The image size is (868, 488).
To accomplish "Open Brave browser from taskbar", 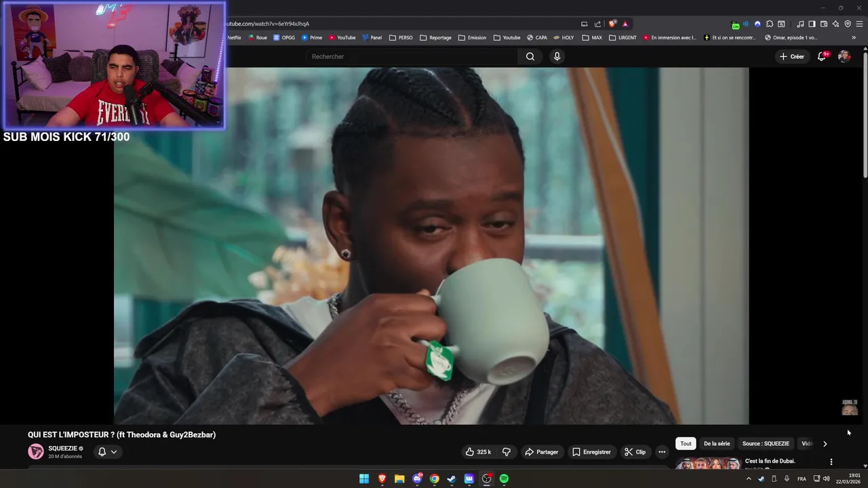I will point(382,479).
